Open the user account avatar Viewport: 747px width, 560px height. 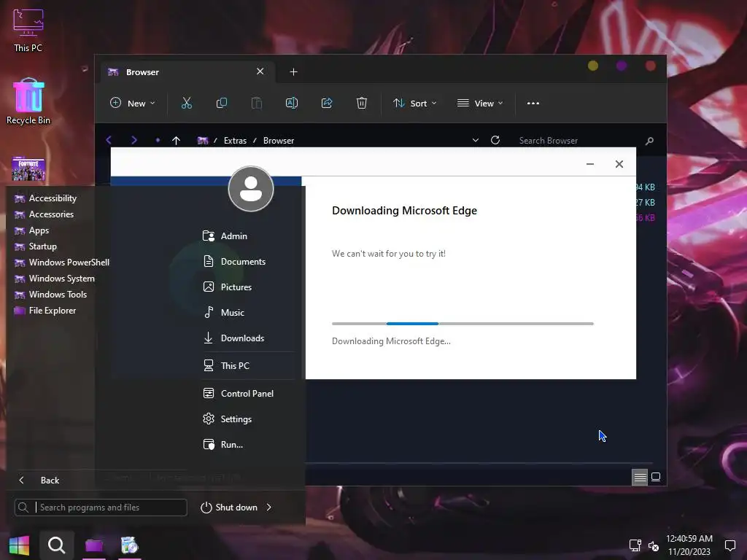click(x=251, y=189)
